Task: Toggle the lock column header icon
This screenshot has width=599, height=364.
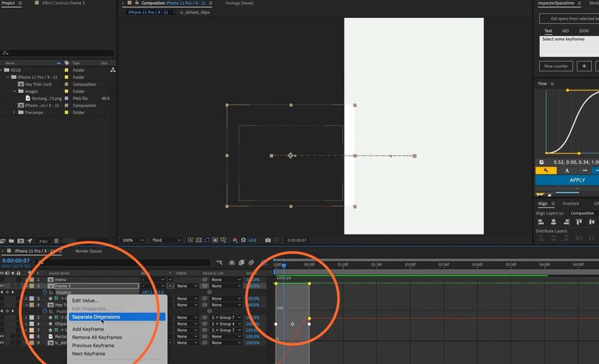Action: coord(18,273)
